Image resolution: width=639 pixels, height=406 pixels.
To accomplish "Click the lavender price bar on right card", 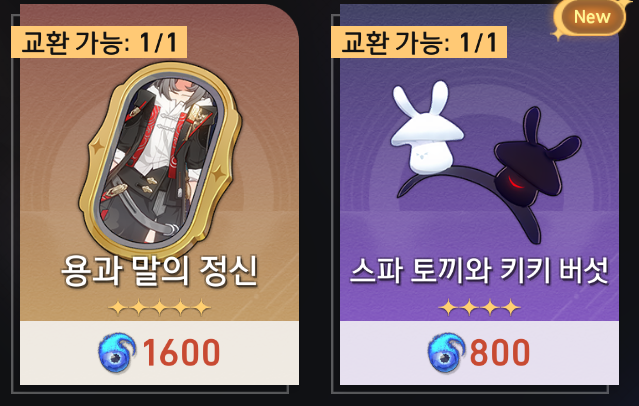I will click(x=479, y=353).
